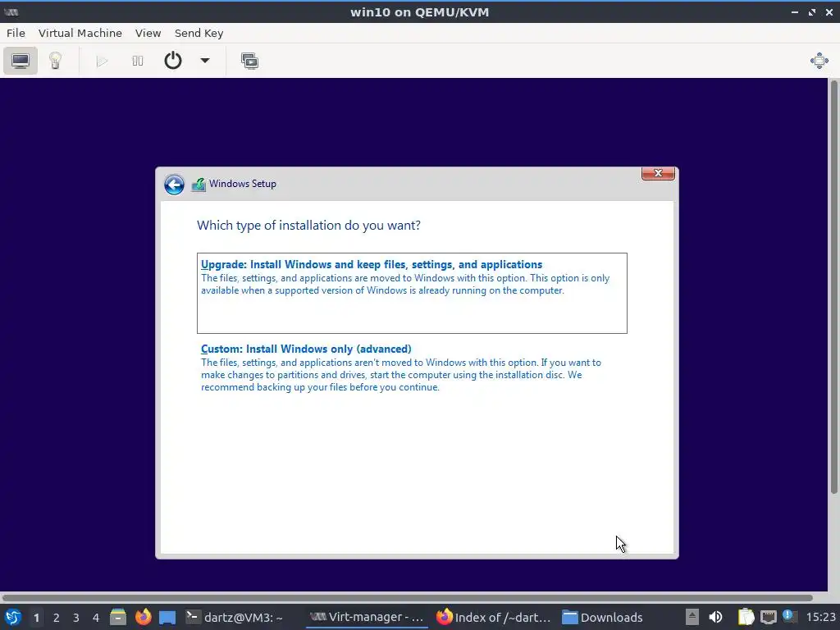This screenshot has width=840, height=630.
Task: Open the View menu
Action: [148, 33]
